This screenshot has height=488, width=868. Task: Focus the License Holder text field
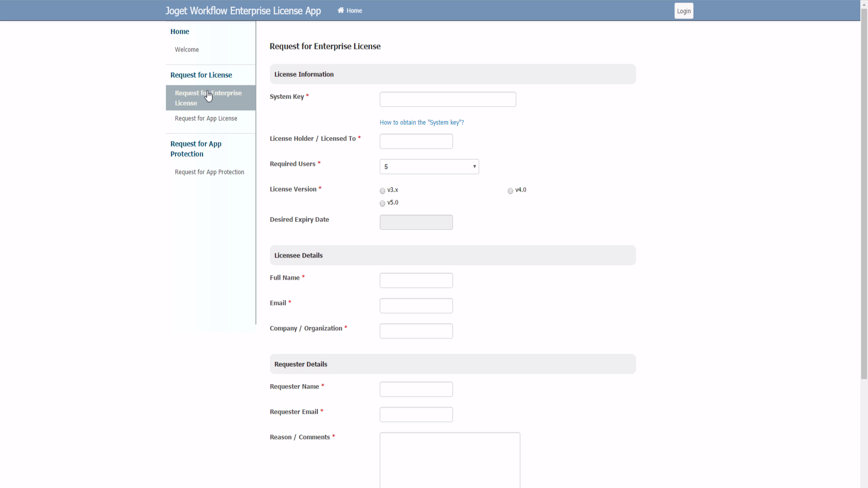pos(416,141)
